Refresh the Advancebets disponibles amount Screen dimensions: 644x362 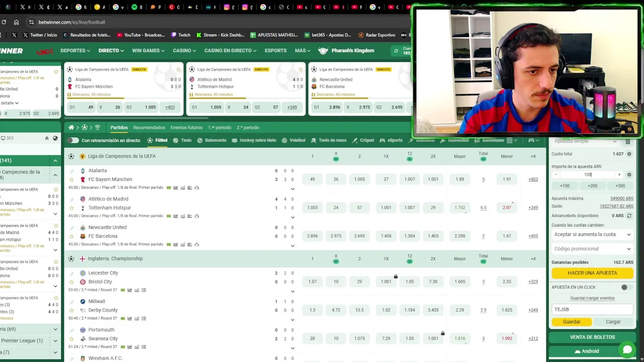coord(629,216)
